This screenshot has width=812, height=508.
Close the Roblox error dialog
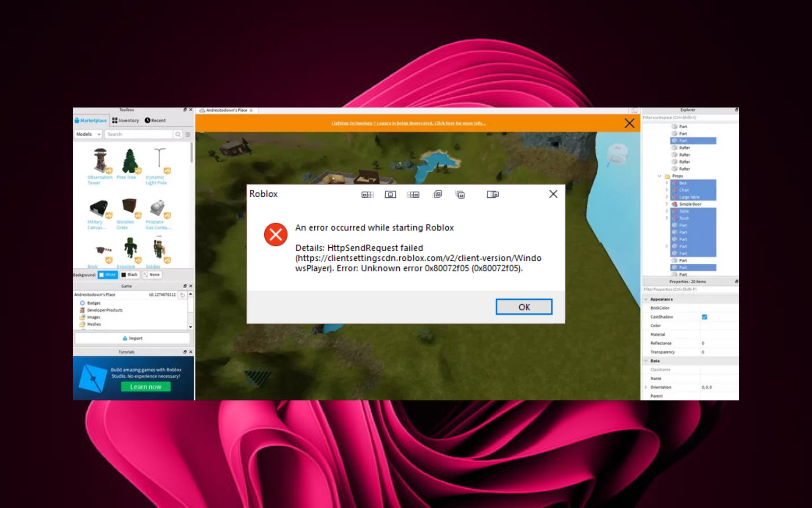coord(553,194)
